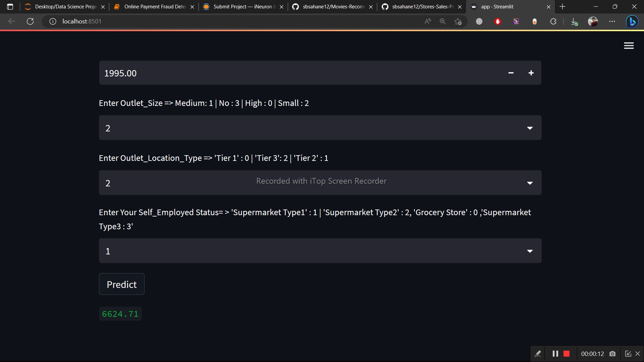The width and height of the screenshot is (644, 362).
Task: Click the globe extension icon
Action: click(479, 21)
